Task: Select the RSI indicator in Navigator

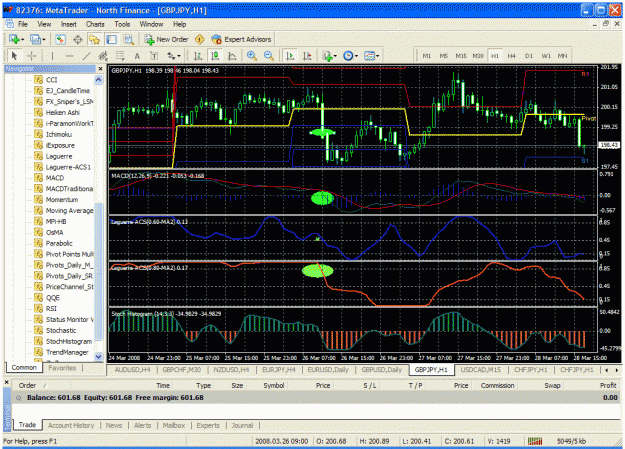Action: pos(51,309)
